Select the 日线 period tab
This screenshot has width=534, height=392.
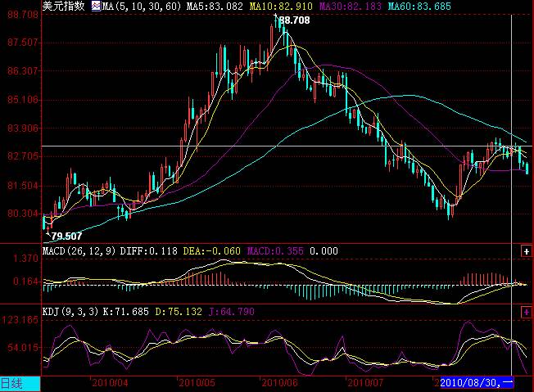20,384
